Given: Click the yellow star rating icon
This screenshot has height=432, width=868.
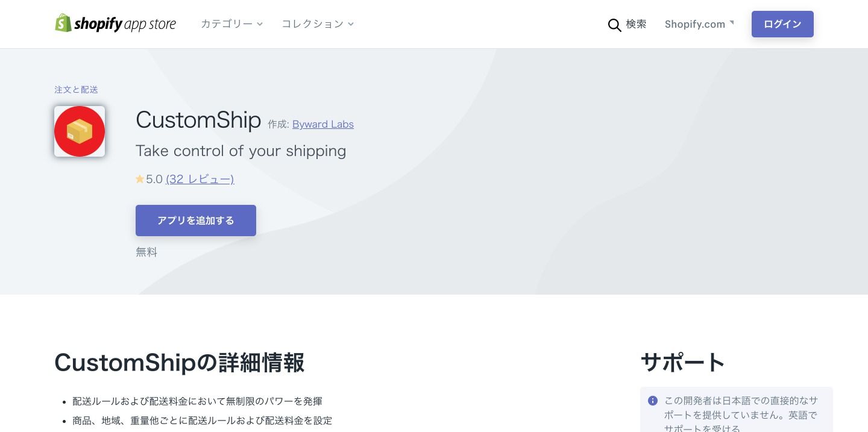Looking at the screenshot, I should point(140,179).
